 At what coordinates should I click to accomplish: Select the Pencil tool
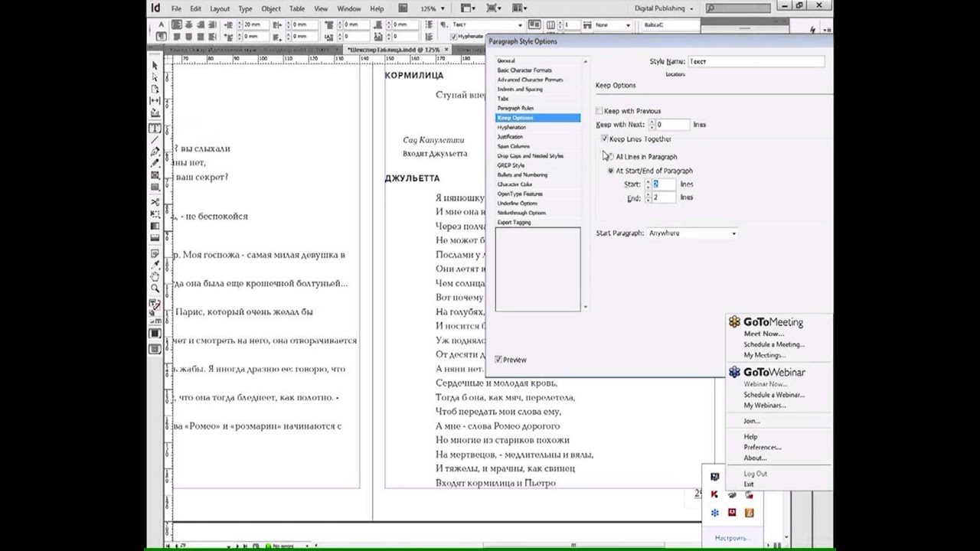pos(155,163)
